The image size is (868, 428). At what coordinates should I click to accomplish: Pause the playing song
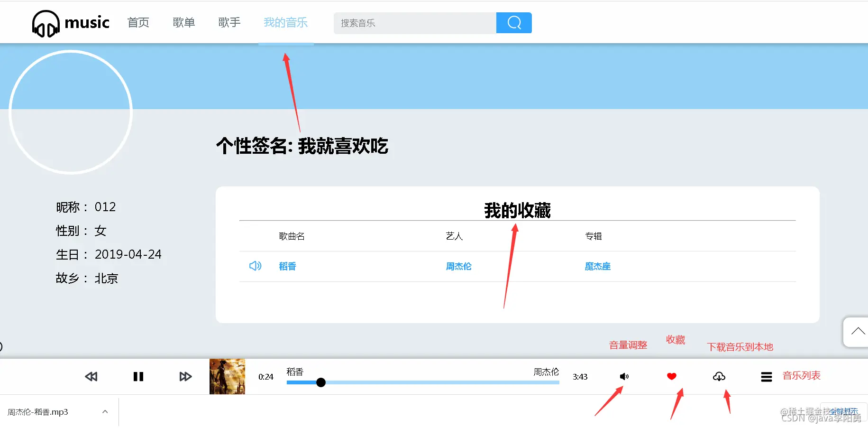(x=138, y=377)
